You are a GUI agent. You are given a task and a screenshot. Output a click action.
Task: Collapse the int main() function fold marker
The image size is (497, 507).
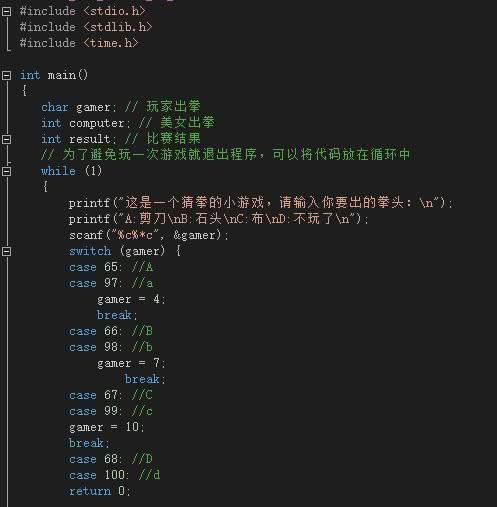6,75
